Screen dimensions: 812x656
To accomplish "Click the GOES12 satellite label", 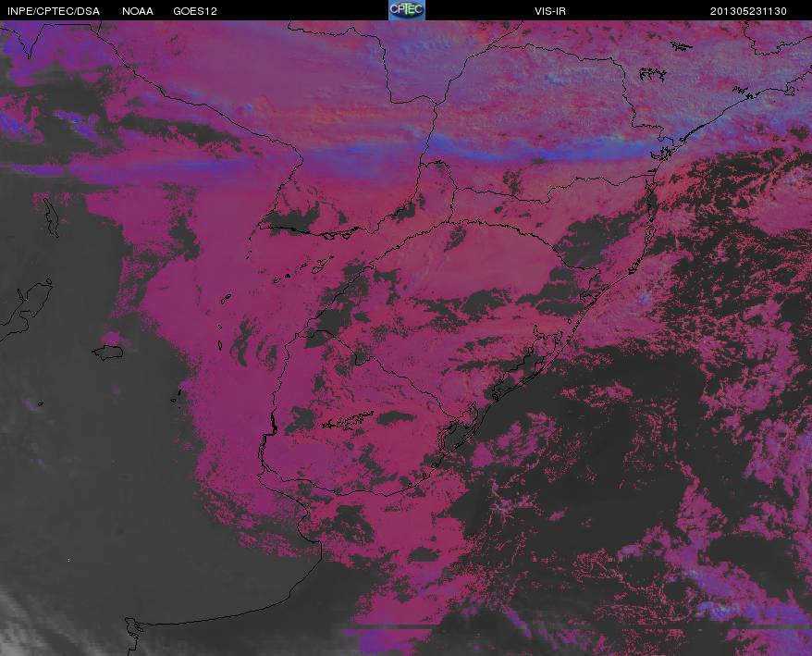I will (x=195, y=11).
